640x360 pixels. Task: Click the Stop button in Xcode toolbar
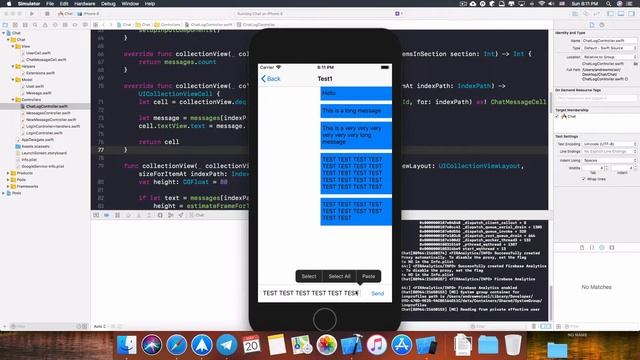pyautogui.click(x=47, y=13)
